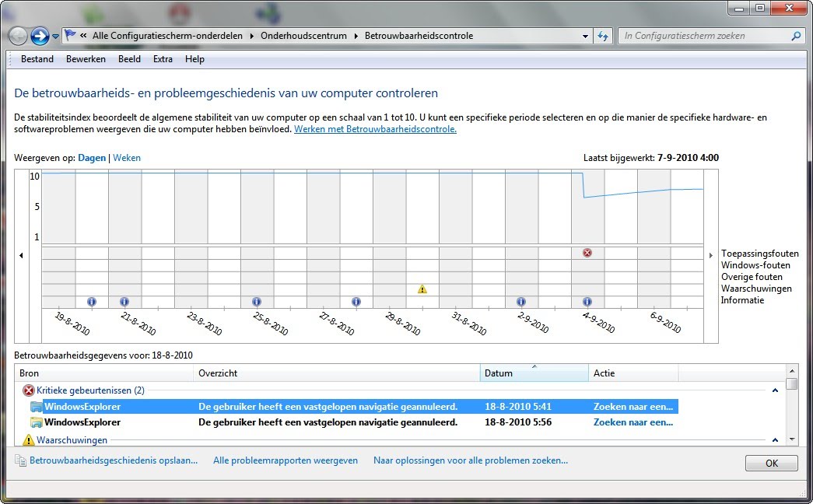Move chart to later dates with right arrow

711,255
